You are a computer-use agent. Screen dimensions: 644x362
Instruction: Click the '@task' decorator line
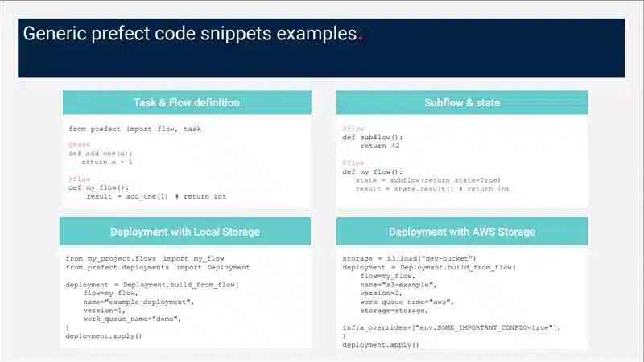click(79, 145)
